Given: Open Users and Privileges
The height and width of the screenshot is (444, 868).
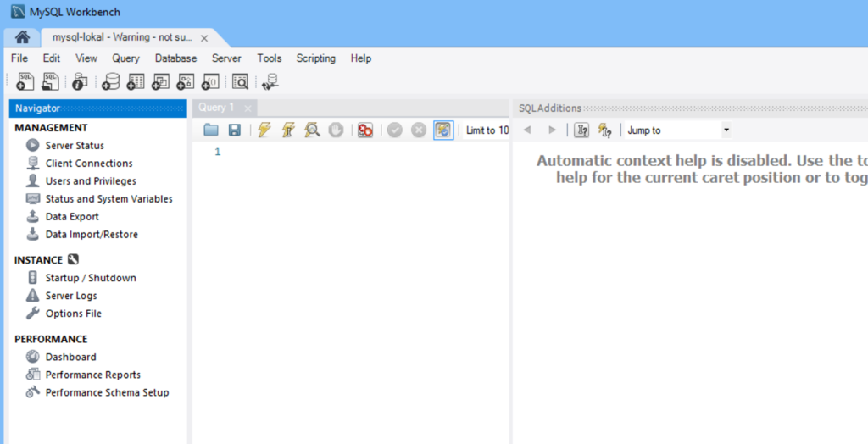Looking at the screenshot, I should pyautogui.click(x=91, y=181).
